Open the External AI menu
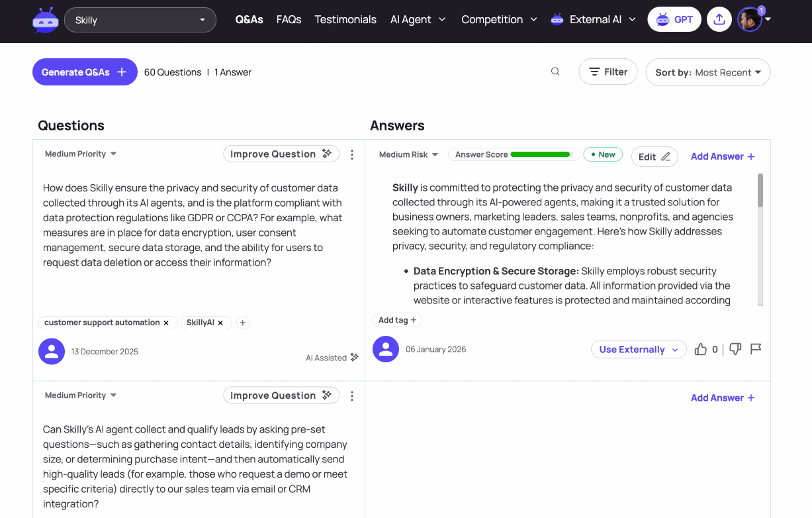This screenshot has width=812, height=518. point(594,20)
